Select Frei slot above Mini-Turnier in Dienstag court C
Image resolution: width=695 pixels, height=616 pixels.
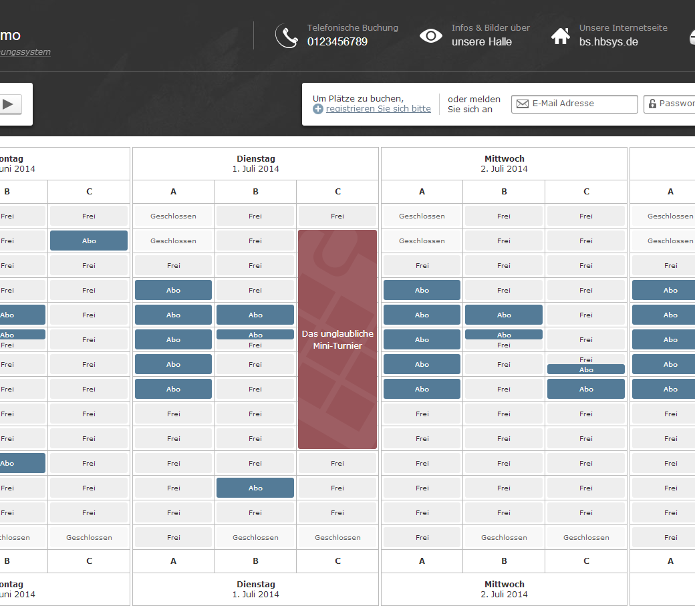(x=337, y=216)
